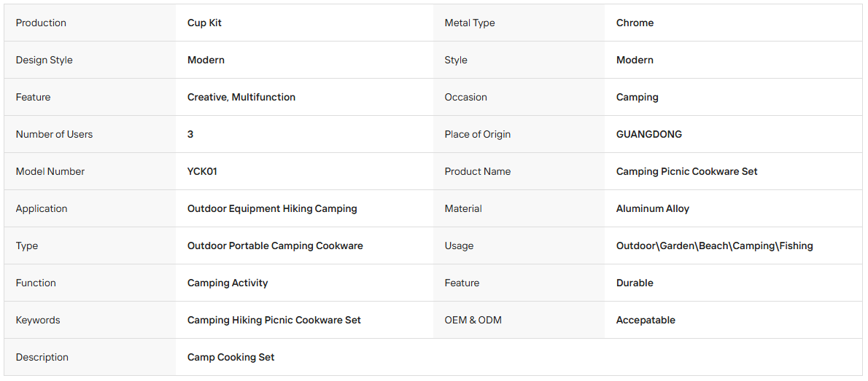The height and width of the screenshot is (381, 868).
Task: Click the Place of Origin label
Action: click(x=477, y=134)
